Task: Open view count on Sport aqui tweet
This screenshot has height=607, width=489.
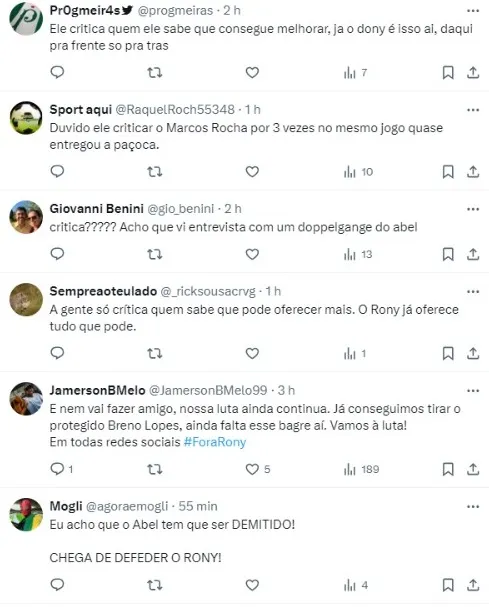Action: coord(358,172)
